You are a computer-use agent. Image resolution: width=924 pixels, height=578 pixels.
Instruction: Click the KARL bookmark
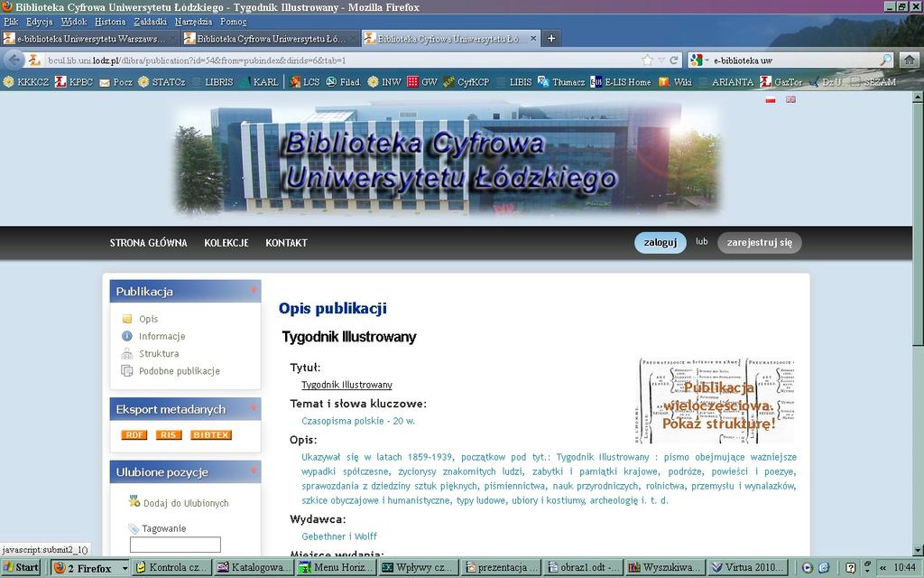point(259,82)
